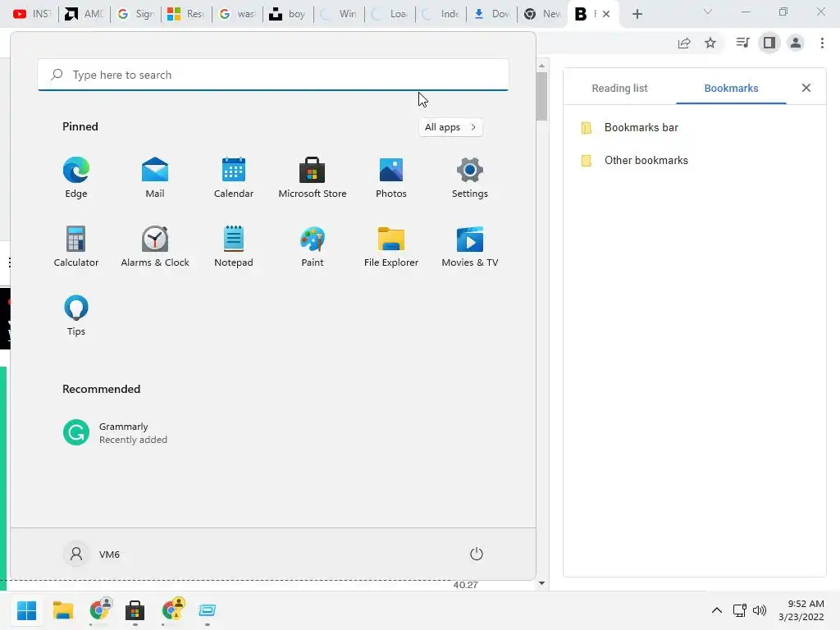840x630 pixels.
Task: Switch to the Dow download tab
Action: (x=492, y=14)
